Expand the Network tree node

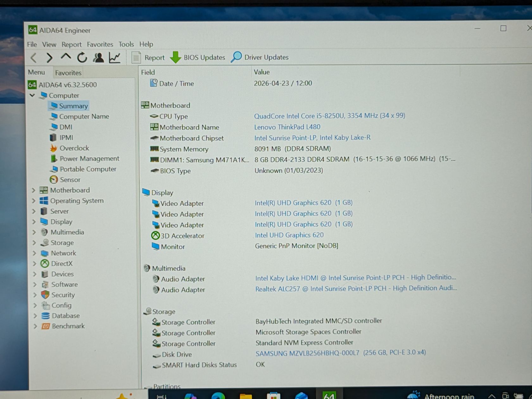pyautogui.click(x=34, y=253)
